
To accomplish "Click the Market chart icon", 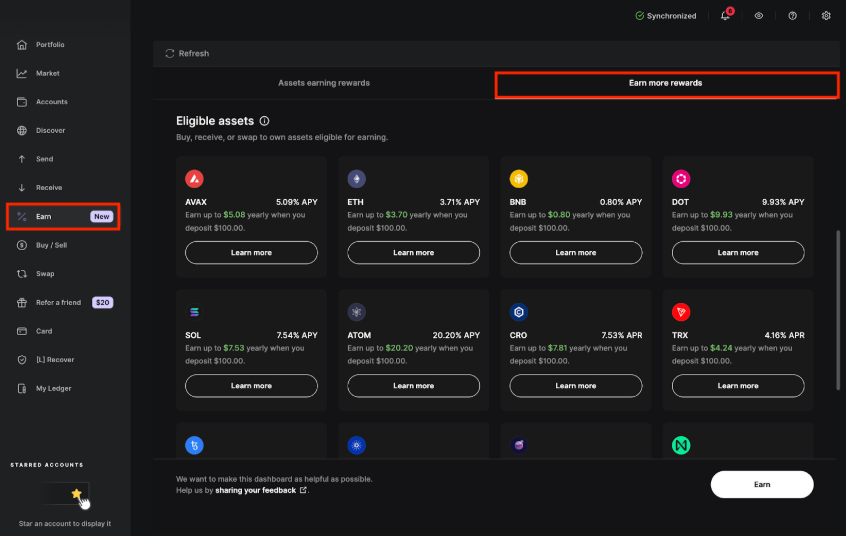I will tap(22, 73).
